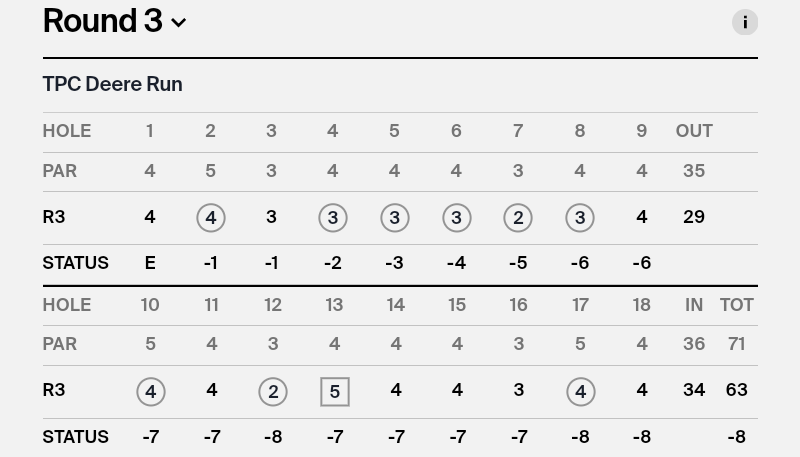This screenshot has width=800, height=457.
Task: Click the TPC Deere Run course name
Action: point(112,84)
